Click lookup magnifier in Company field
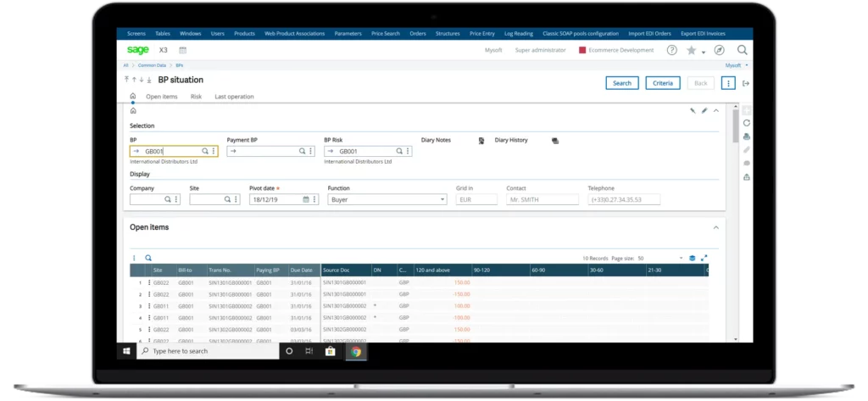 click(168, 199)
